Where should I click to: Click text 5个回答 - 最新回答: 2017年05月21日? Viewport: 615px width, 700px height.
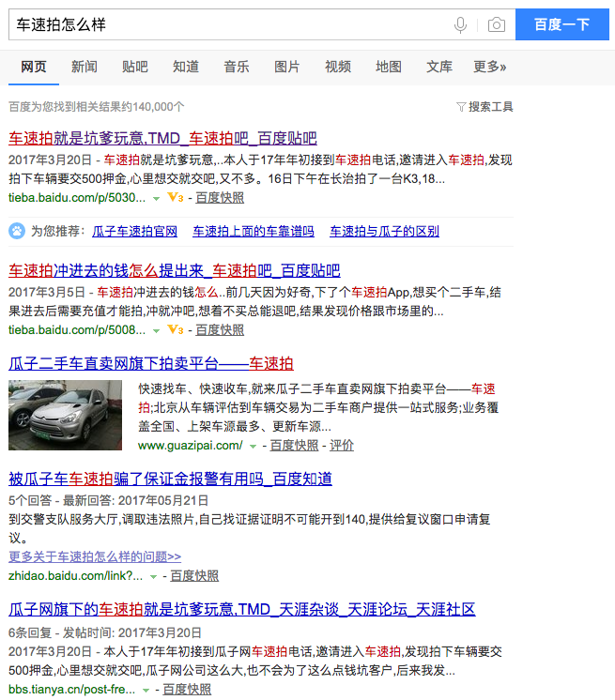point(109,500)
